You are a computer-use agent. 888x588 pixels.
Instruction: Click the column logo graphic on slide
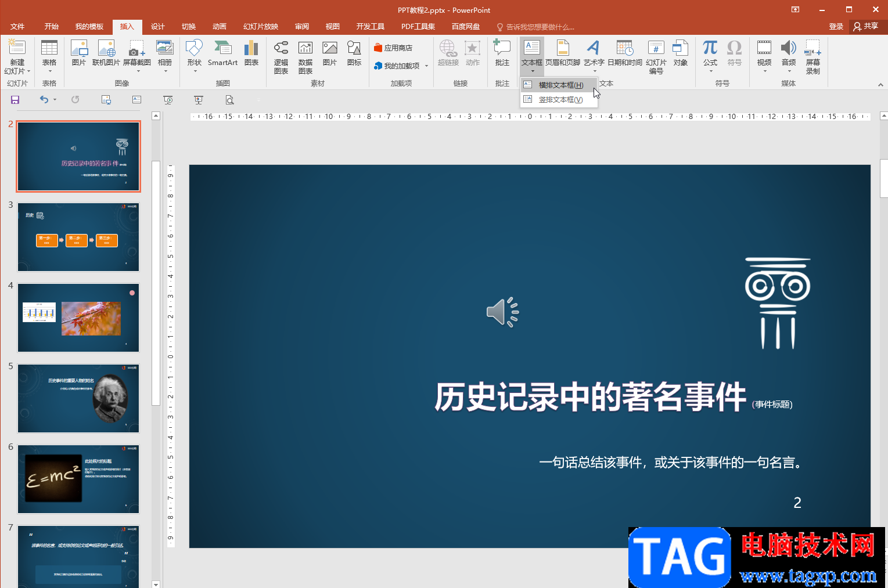[x=778, y=303]
